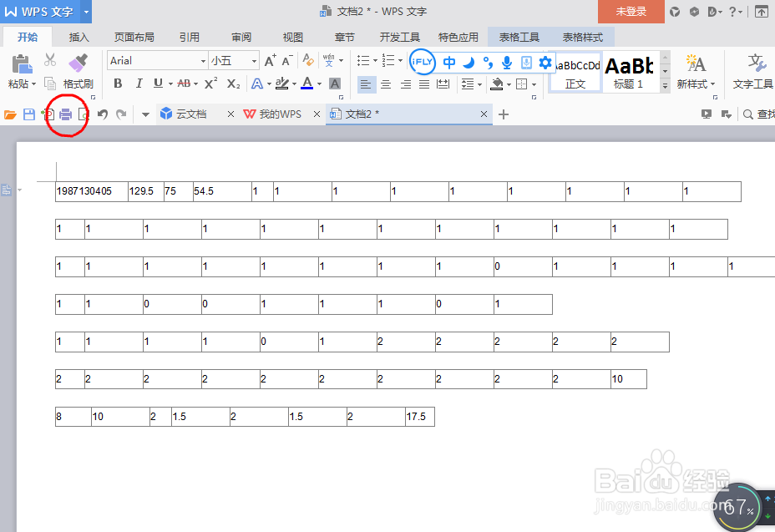Open file with the folder icon

tap(10, 114)
